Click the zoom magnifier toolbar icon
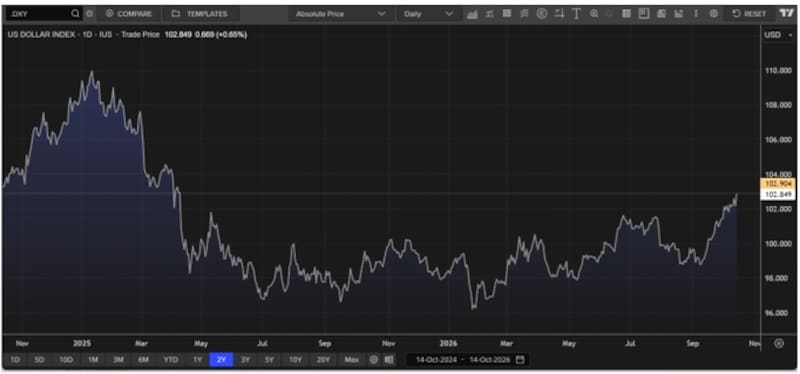This screenshot has height=374, width=800. point(594,14)
